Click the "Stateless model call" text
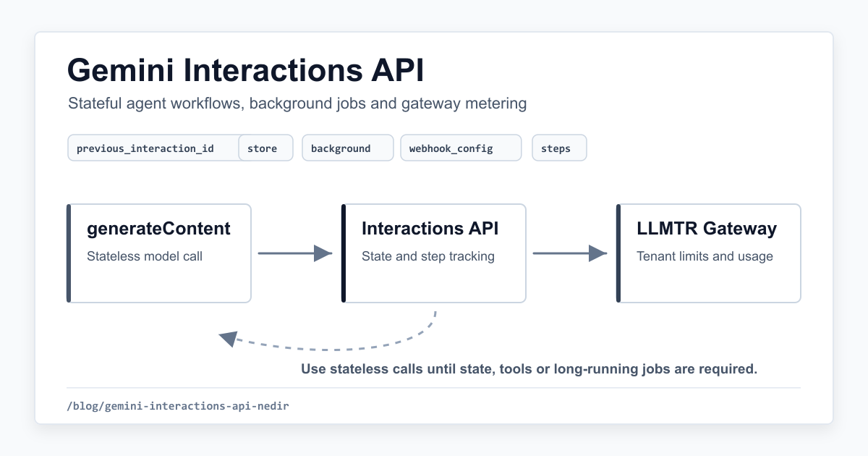 (x=145, y=256)
